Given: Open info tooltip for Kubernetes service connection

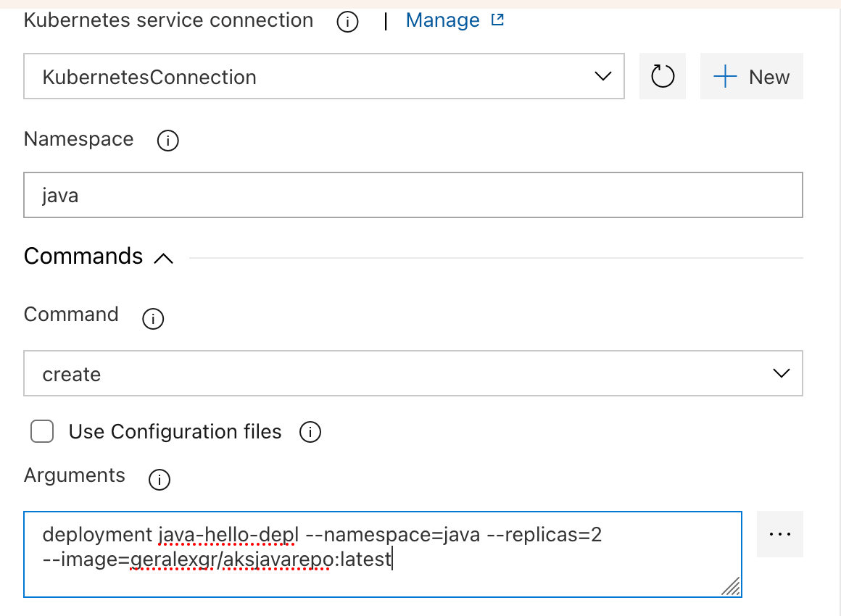Looking at the screenshot, I should click(x=347, y=22).
